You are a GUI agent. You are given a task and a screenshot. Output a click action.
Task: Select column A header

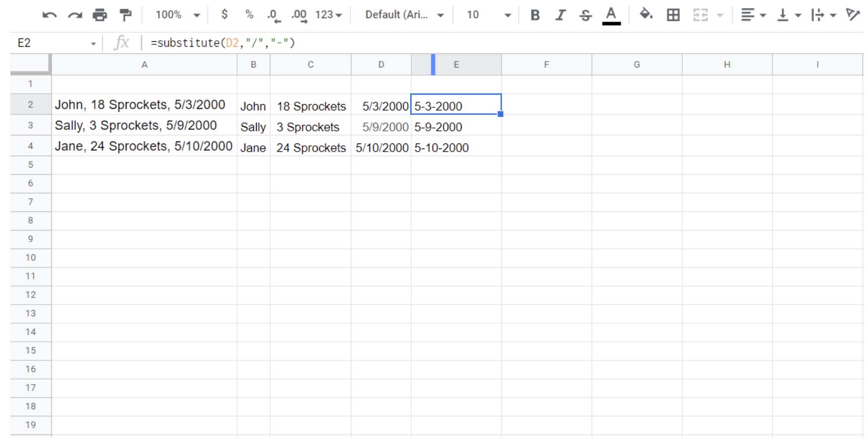click(x=144, y=64)
